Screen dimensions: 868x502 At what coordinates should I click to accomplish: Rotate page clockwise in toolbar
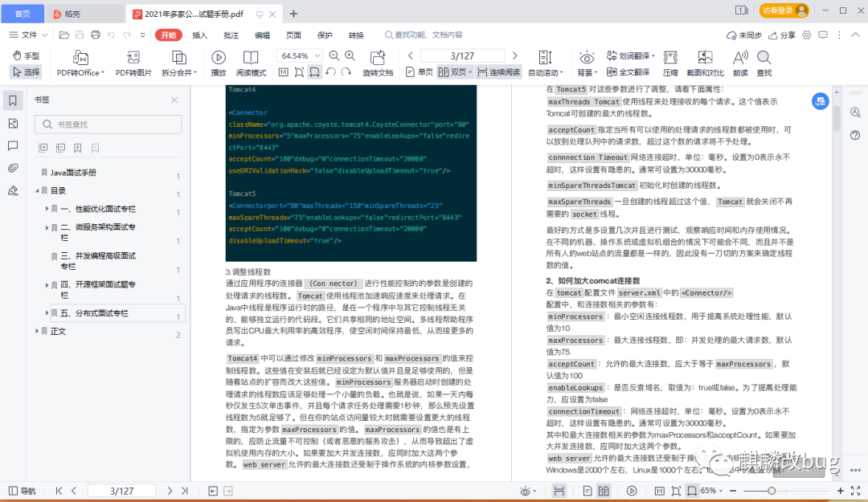(346, 72)
